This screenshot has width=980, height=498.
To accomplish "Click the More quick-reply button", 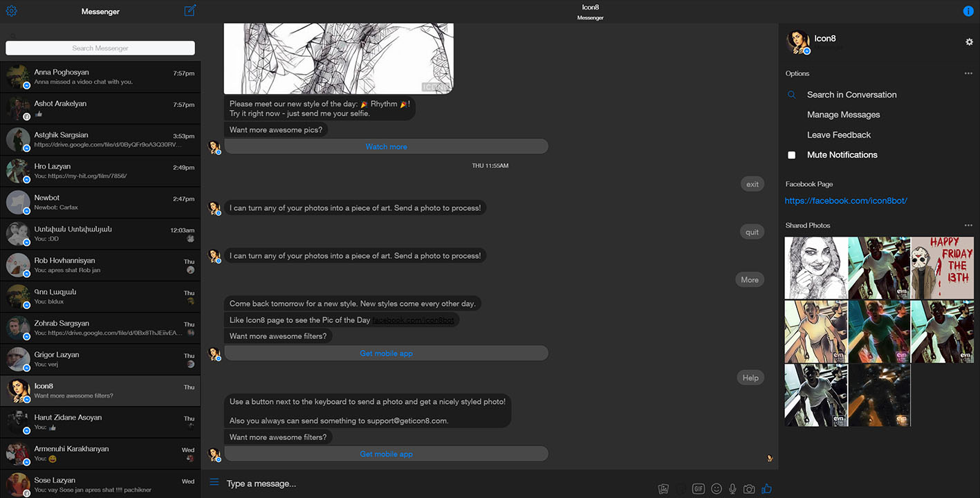I will point(750,279).
